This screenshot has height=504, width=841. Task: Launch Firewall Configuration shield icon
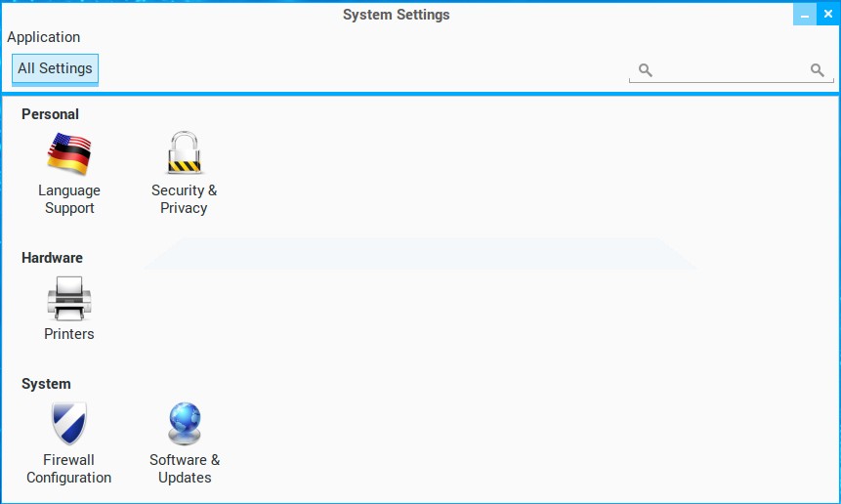(x=69, y=424)
